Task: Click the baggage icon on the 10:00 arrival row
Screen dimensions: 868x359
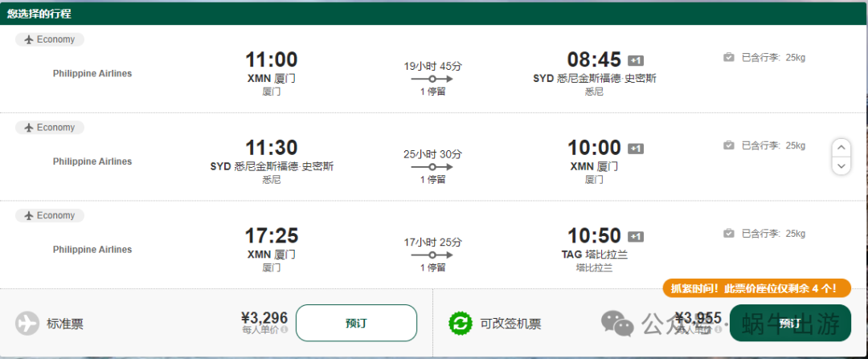Action: [729, 145]
